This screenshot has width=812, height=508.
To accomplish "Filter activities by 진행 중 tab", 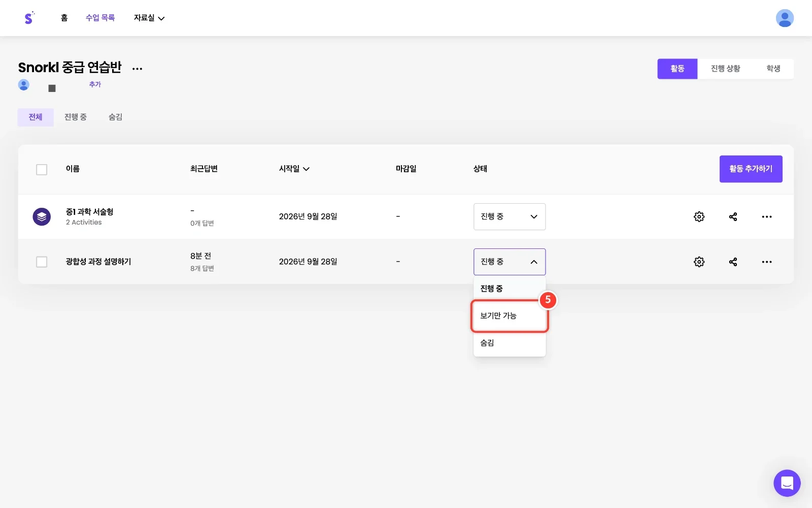I will [76, 117].
